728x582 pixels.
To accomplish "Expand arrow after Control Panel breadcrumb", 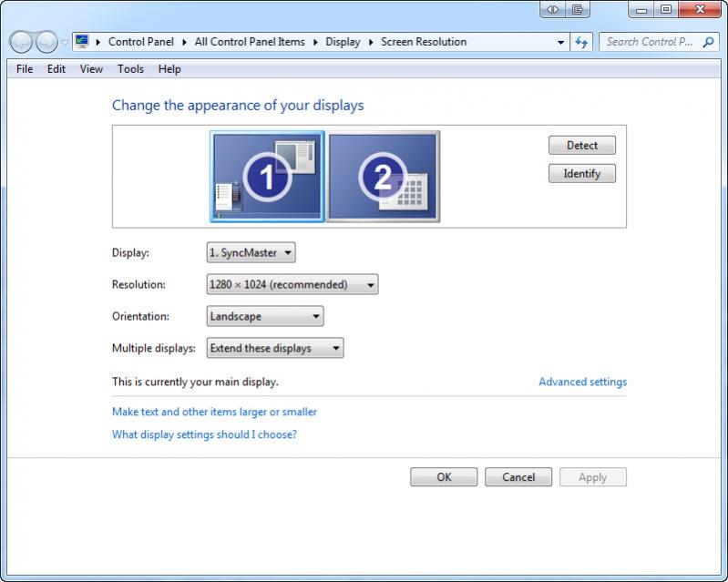I will (184, 42).
